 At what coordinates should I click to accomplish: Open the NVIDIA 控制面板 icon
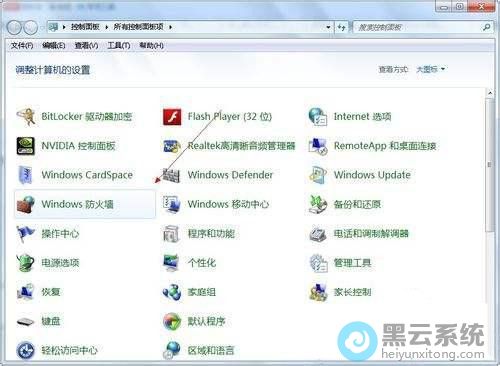click(26, 146)
